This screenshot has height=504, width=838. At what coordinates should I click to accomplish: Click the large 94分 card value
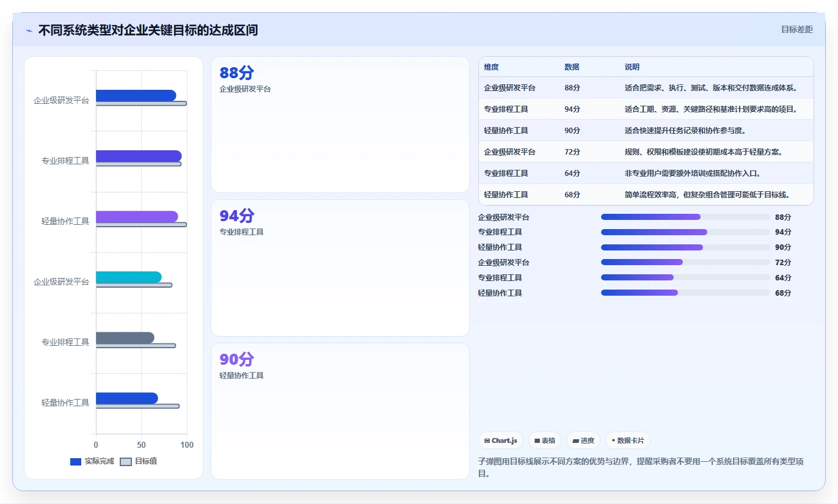pos(236,216)
